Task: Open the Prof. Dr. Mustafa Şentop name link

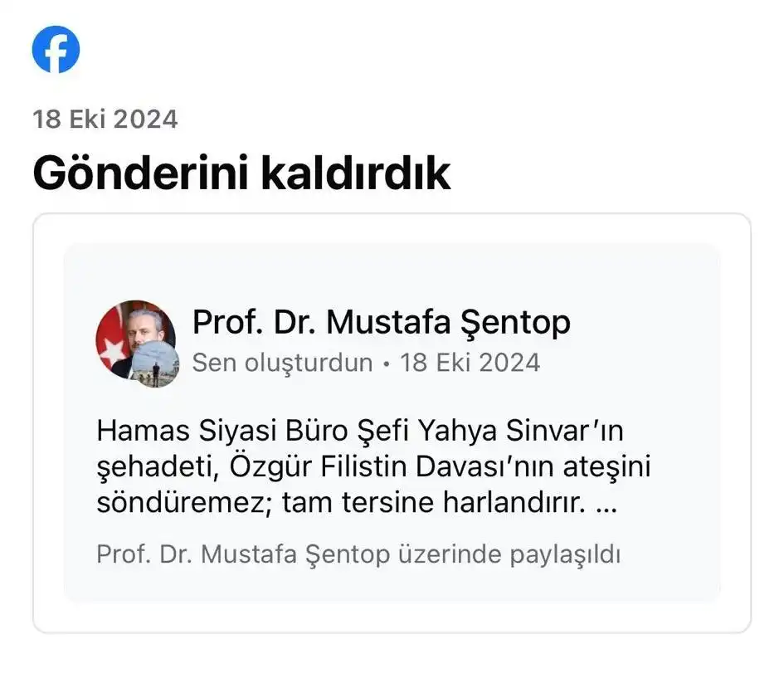Action: click(382, 322)
